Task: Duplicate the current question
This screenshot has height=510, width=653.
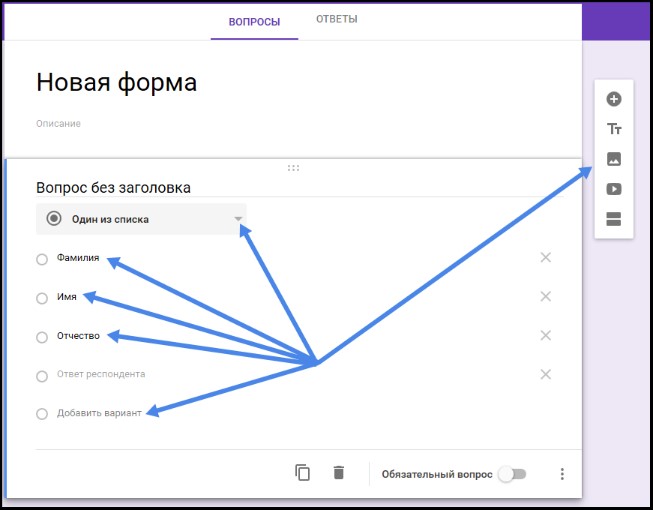Action: [x=303, y=473]
